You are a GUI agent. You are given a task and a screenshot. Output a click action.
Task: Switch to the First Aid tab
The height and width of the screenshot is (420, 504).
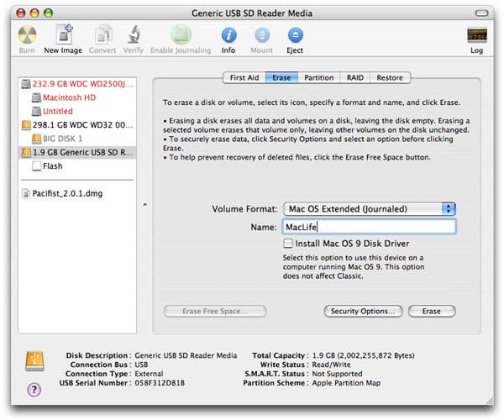click(x=244, y=78)
